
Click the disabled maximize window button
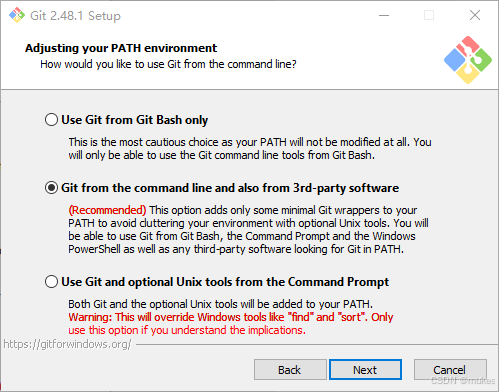(429, 15)
